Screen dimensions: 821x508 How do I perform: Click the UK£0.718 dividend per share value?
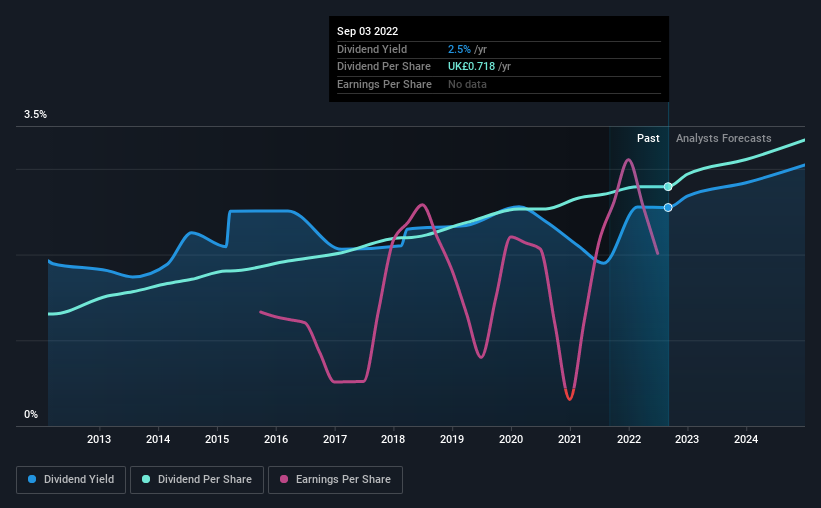point(471,67)
